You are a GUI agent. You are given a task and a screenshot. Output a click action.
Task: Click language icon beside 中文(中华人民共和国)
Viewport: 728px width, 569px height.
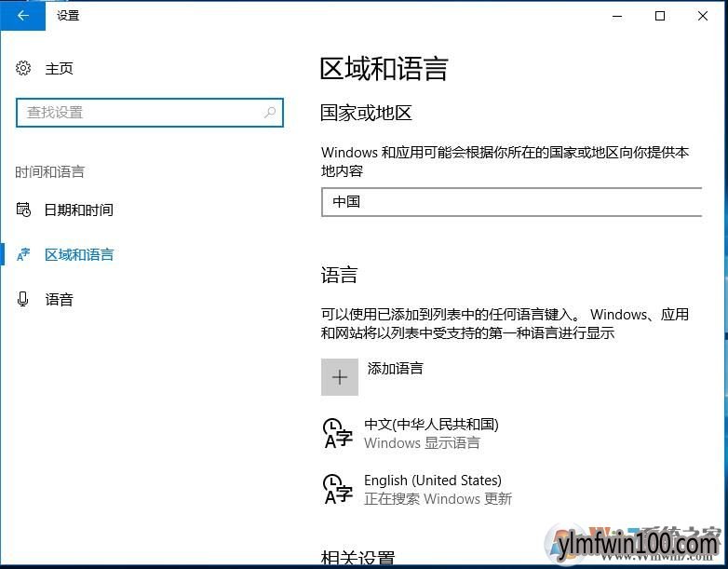point(338,433)
